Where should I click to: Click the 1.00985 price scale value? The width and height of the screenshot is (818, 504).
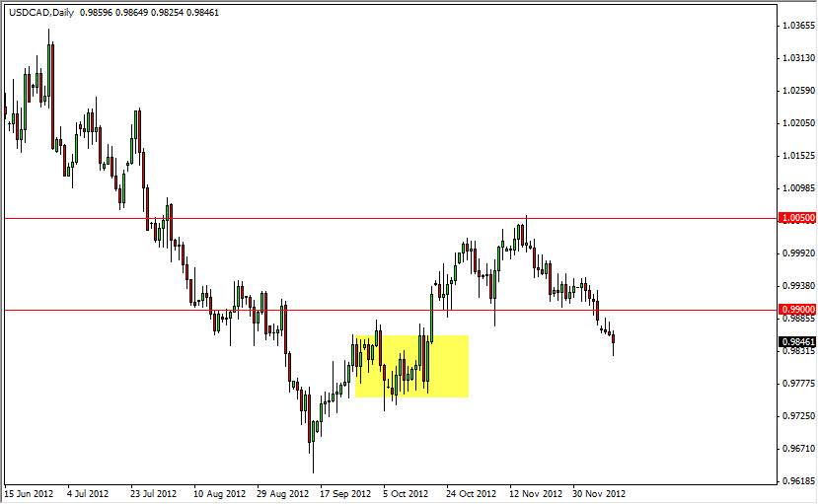798,188
